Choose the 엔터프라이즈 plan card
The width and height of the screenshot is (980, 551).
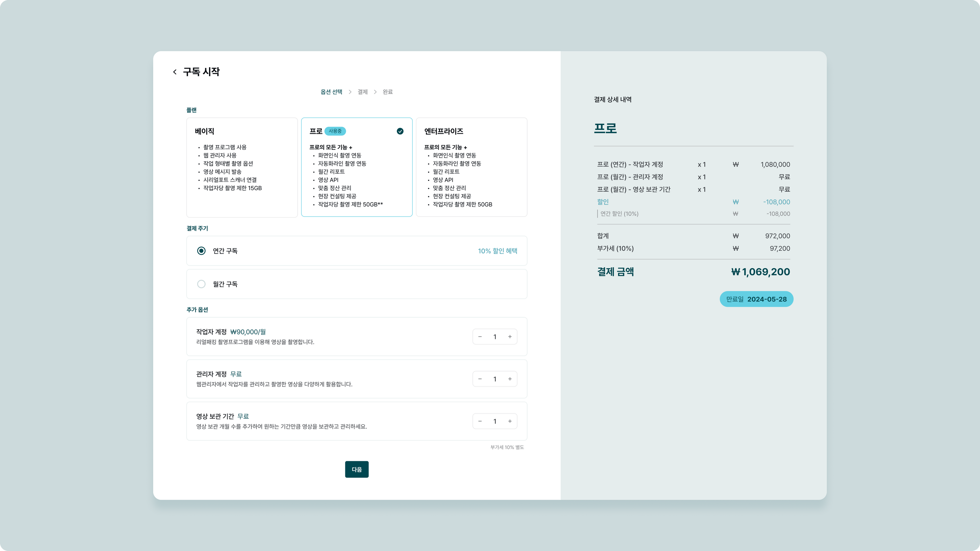(x=471, y=167)
